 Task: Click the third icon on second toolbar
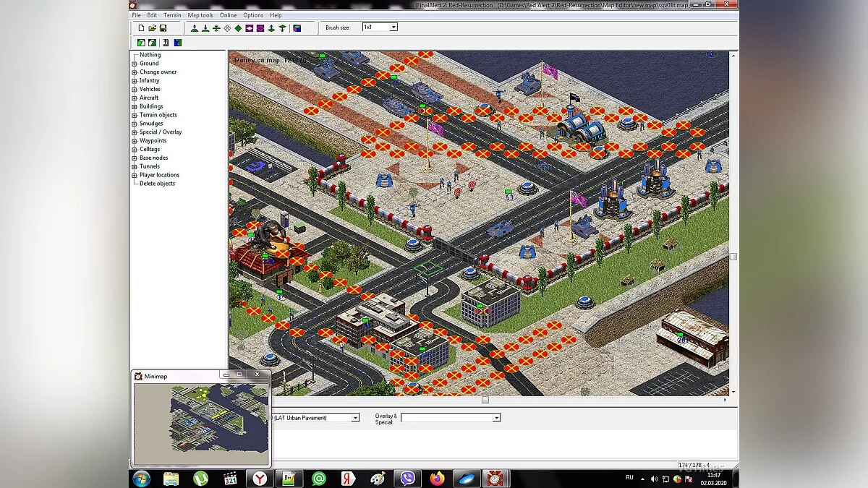click(166, 43)
